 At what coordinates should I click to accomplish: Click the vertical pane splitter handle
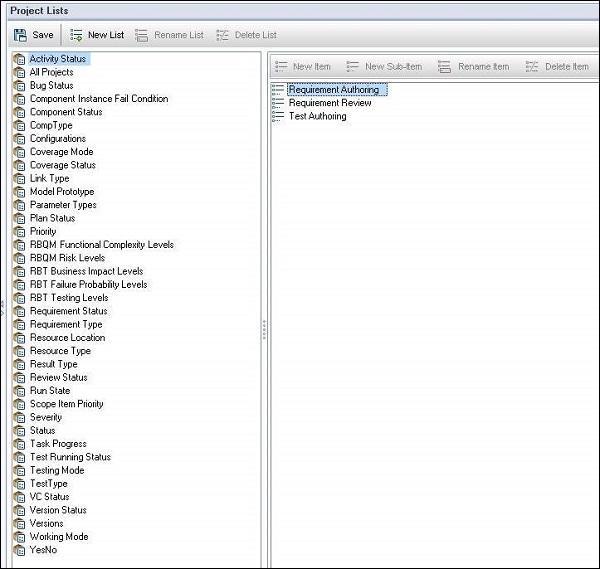point(264,328)
